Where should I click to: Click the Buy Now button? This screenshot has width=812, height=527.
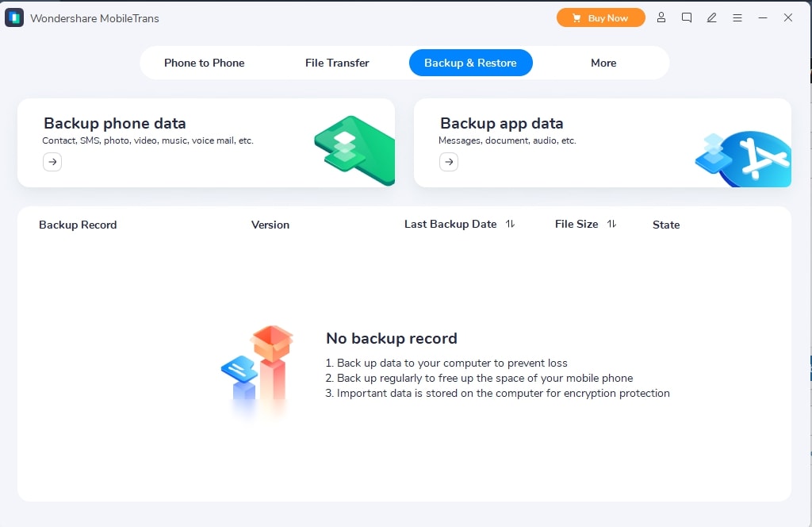[600, 17]
